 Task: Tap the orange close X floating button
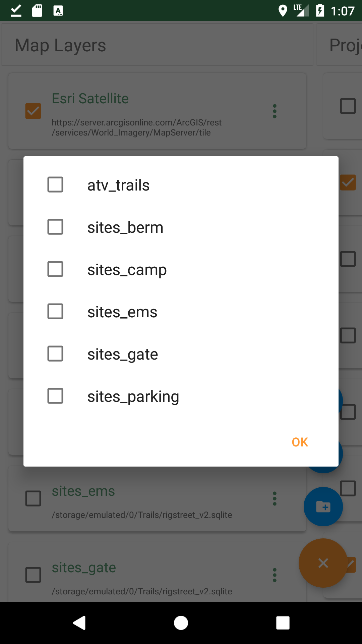click(x=323, y=563)
